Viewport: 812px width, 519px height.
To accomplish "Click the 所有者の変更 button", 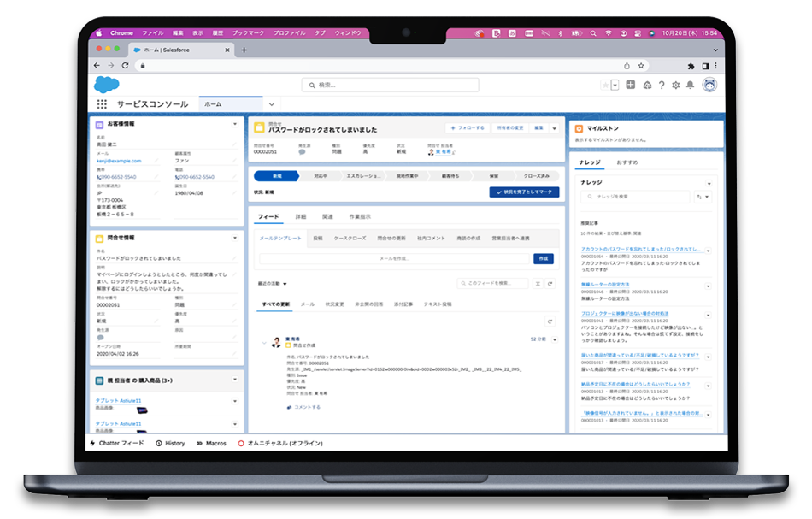I will pos(510,128).
